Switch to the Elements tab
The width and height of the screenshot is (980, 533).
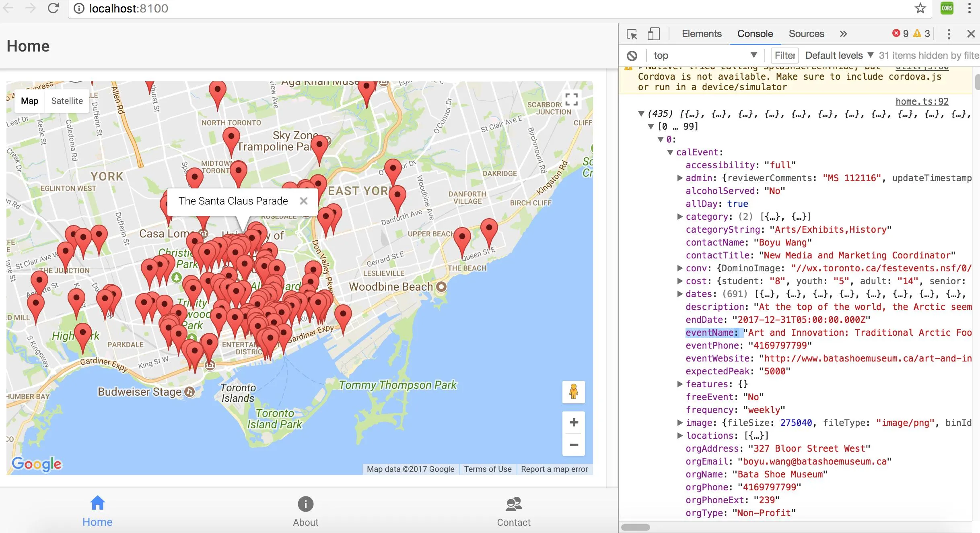pos(701,34)
